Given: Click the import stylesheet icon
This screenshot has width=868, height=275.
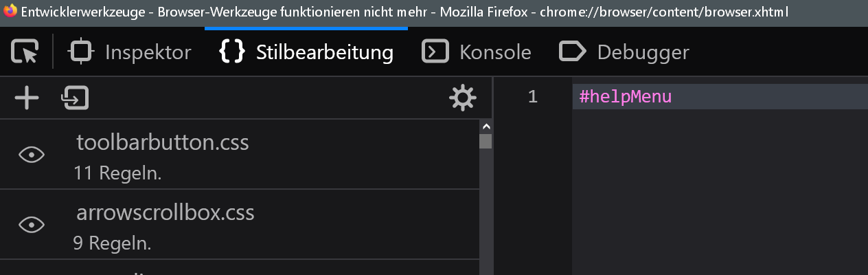Looking at the screenshot, I should click(75, 98).
